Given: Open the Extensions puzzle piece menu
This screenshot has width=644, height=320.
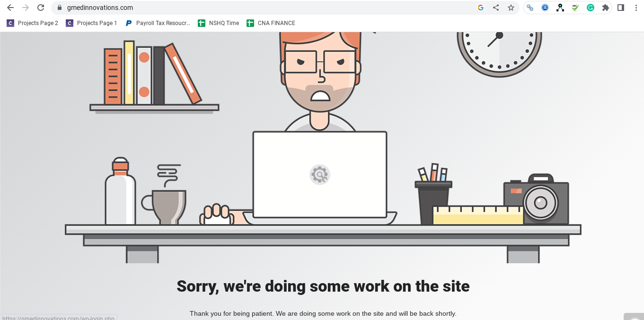Looking at the screenshot, I should coord(606,8).
